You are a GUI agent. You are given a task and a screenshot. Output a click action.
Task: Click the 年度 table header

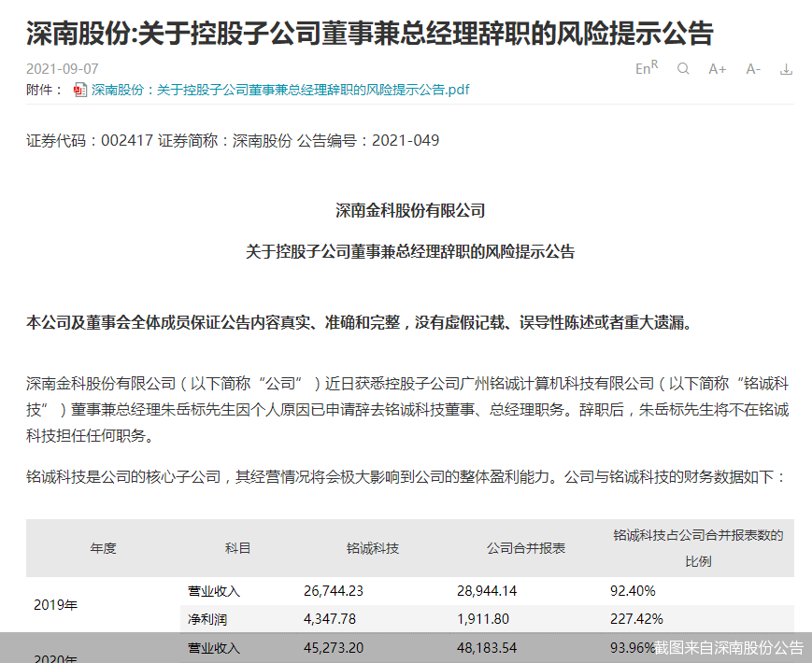click(103, 548)
